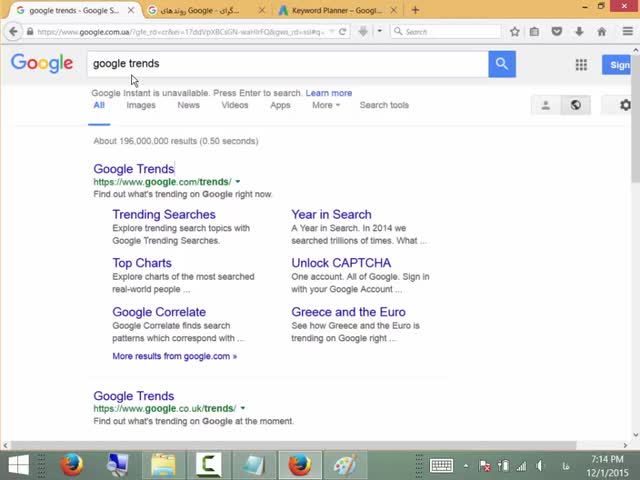The width and height of the screenshot is (640, 480).
Task: Click the horizontal scrollbar thumb
Action: tap(293, 445)
